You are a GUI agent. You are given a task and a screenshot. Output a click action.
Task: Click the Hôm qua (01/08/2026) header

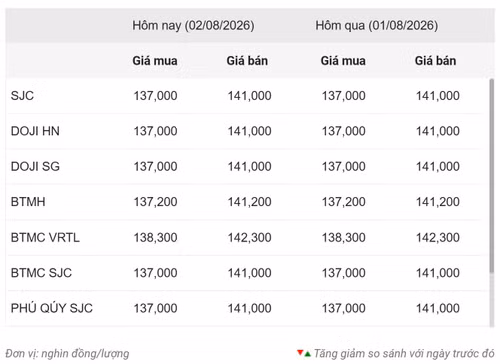tap(377, 26)
